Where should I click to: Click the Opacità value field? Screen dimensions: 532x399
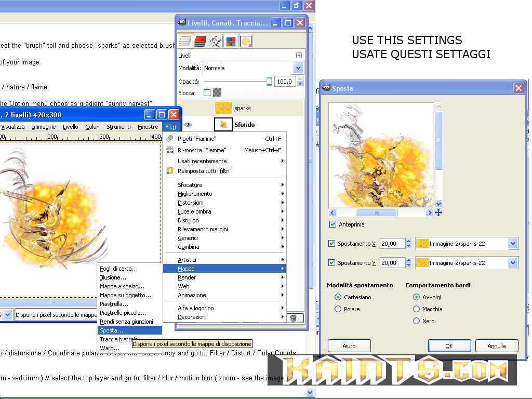pos(285,82)
